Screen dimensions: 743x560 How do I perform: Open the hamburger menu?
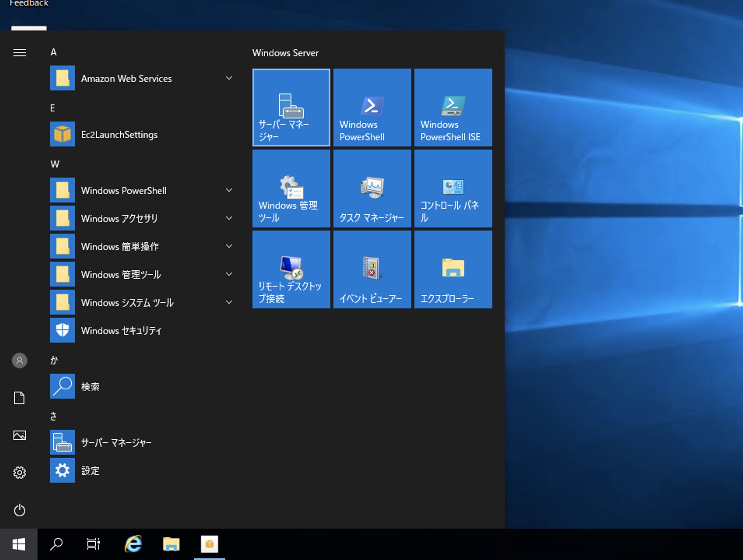pyautogui.click(x=19, y=53)
